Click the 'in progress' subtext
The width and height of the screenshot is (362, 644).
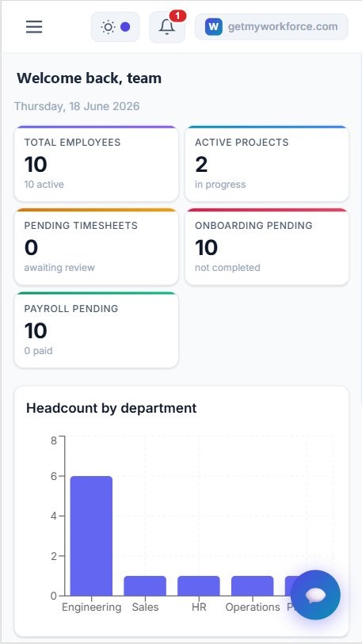[x=220, y=185]
